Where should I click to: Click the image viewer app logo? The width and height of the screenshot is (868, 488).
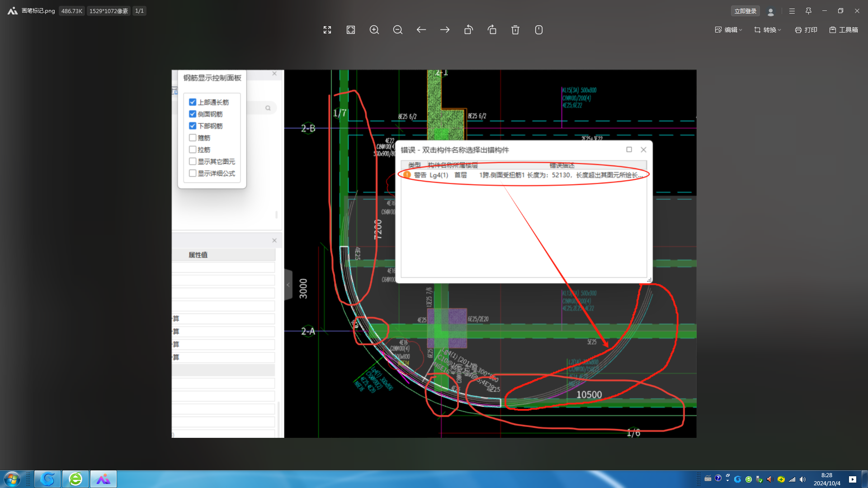tap(12, 11)
